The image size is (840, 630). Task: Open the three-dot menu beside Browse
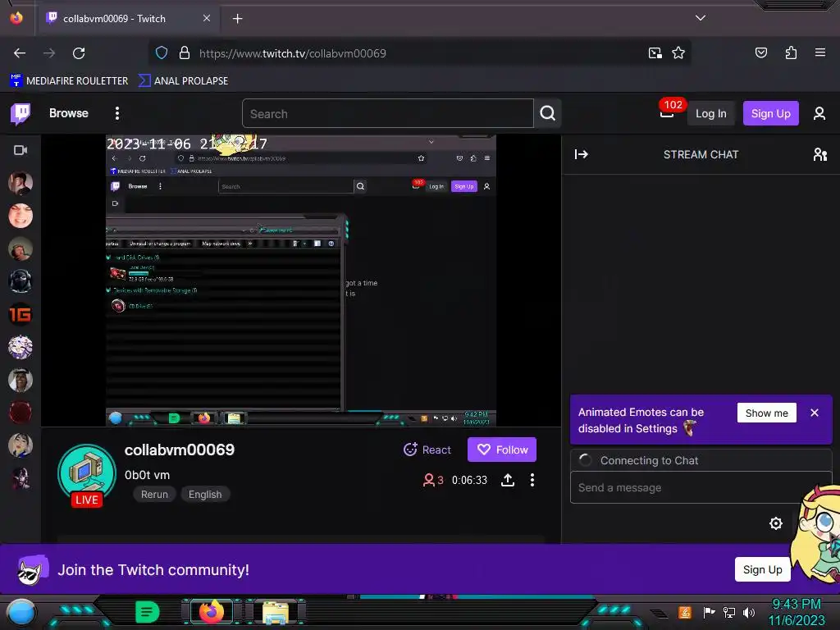[116, 113]
